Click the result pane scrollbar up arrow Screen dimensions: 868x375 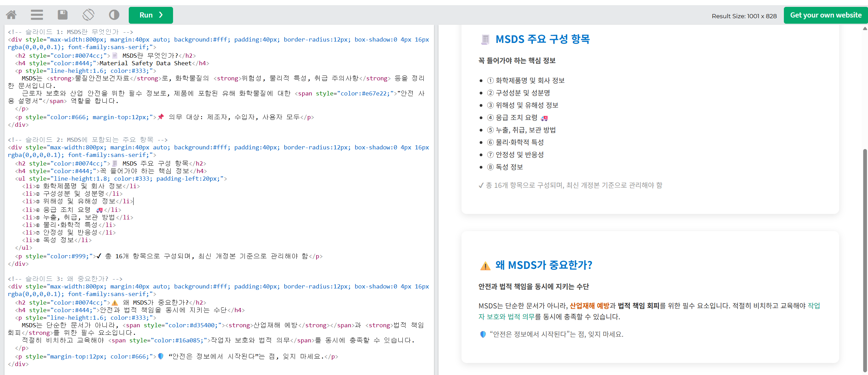pos(865,29)
